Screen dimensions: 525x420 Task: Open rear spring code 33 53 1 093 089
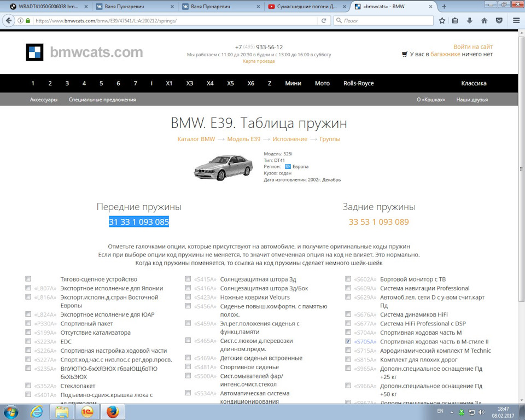click(378, 221)
